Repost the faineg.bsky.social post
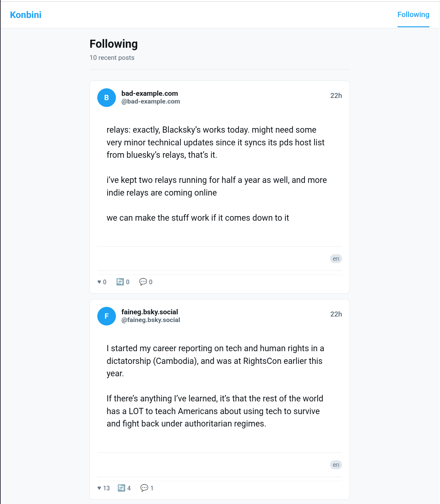 [124, 488]
